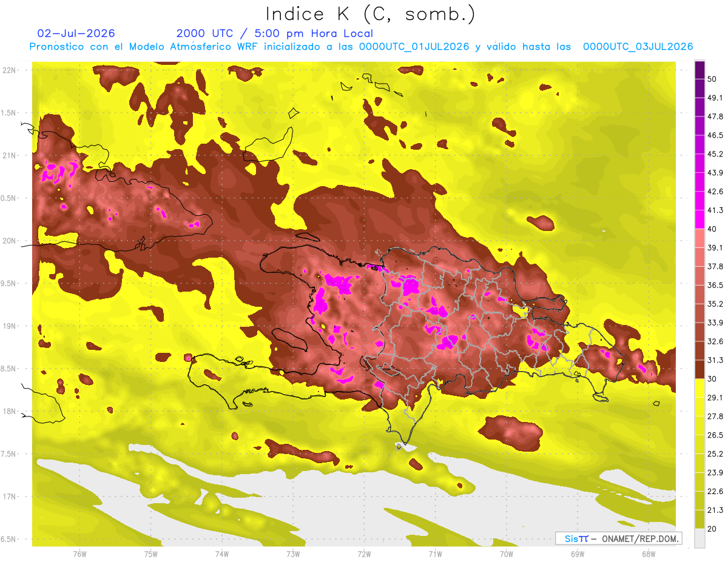
Task: Click the olive legend band between 20 and 21.3
Action: point(700,520)
